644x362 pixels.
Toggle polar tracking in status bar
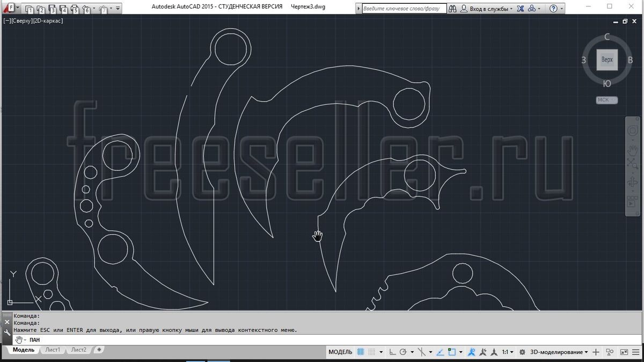403,352
